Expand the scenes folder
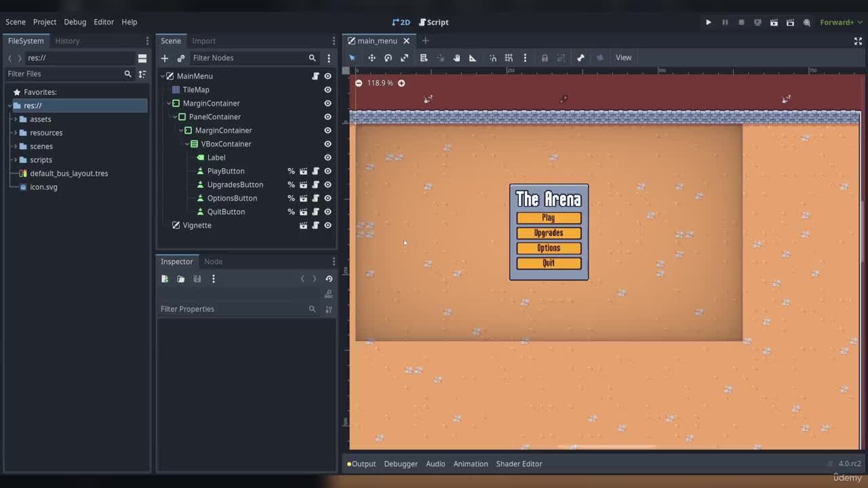This screenshot has height=488, width=868. pos(15,146)
